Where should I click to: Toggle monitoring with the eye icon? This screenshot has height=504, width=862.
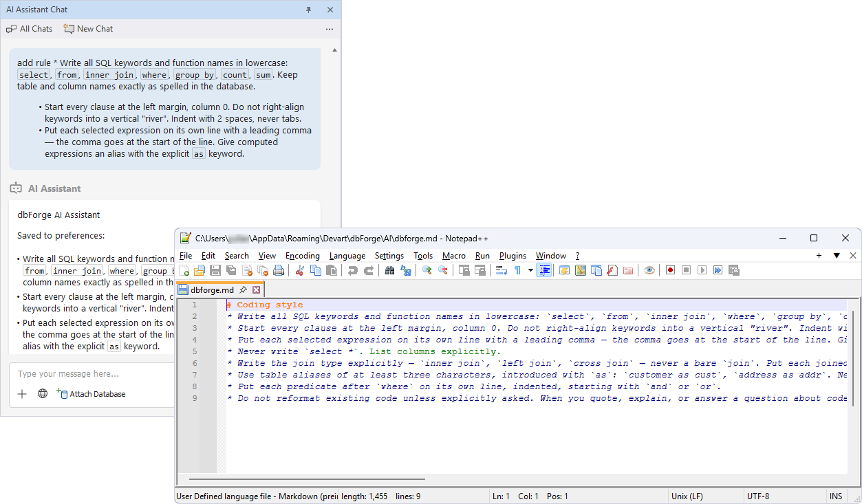pos(649,270)
